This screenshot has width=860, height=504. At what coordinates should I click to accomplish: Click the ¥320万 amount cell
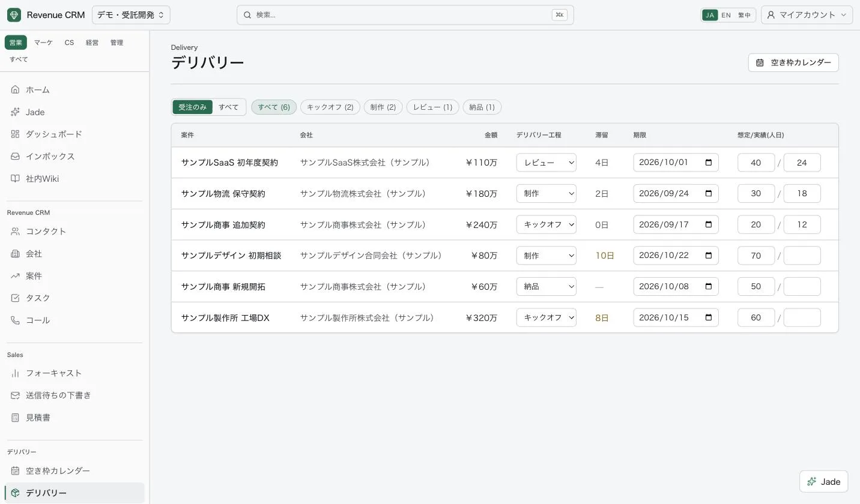click(482, 318)
